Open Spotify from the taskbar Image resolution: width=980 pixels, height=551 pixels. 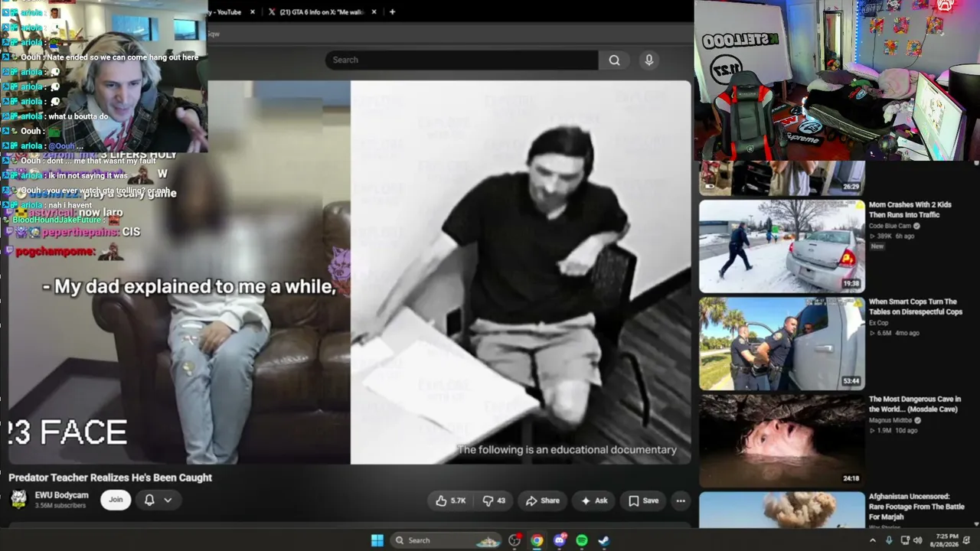[x=582, y=540]
